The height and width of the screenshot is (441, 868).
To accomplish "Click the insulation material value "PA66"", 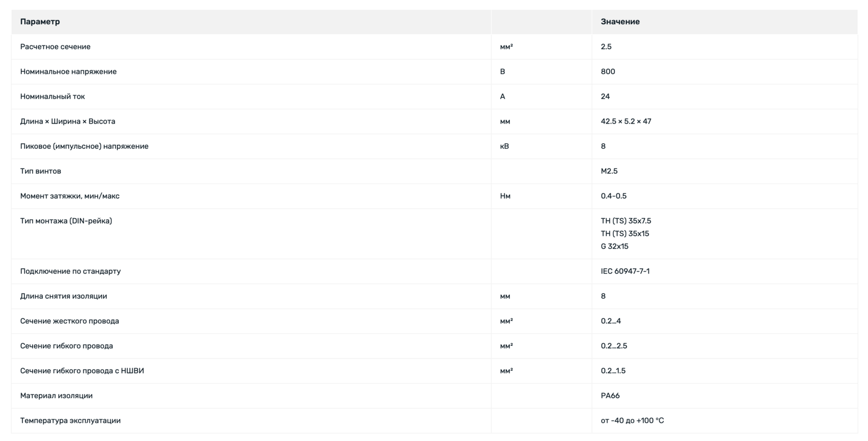I will click(610, 396).
